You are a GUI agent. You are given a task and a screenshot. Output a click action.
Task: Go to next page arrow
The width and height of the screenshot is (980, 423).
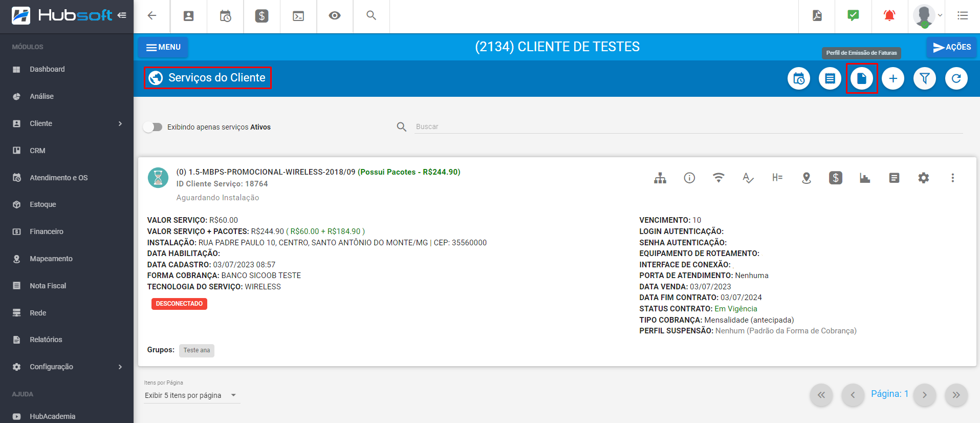click(x=925, y=395)
